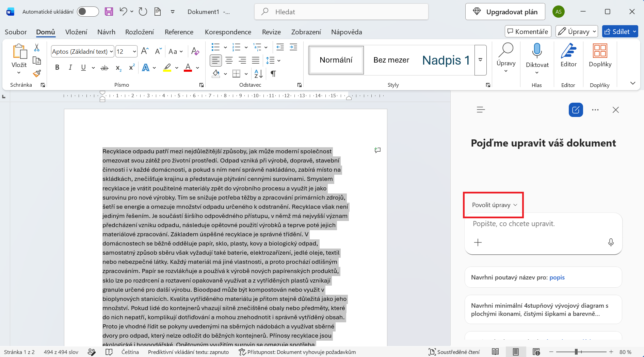Open Doplňky add-ins

600,55
